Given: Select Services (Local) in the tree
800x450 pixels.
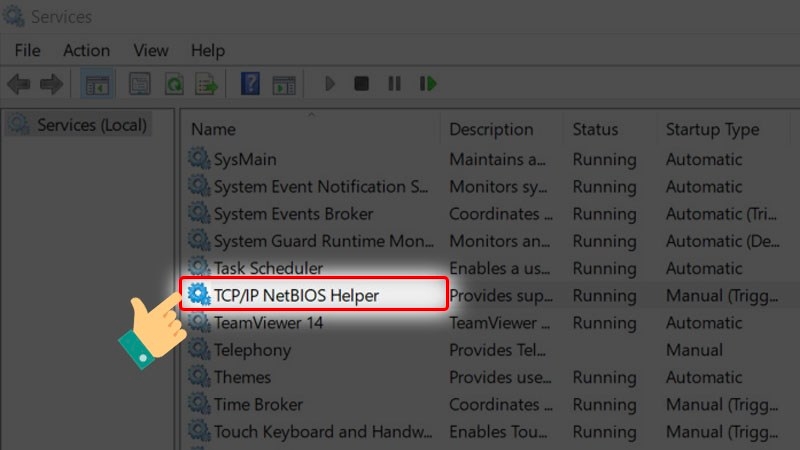Looking at the screenshot, I should click(92, 125).
